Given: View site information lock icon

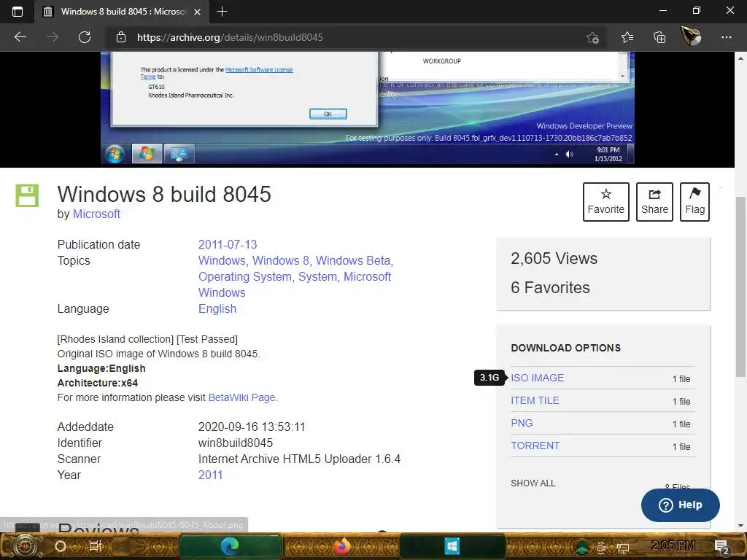Looking at the screenshot, I should [x=121, y=37].
